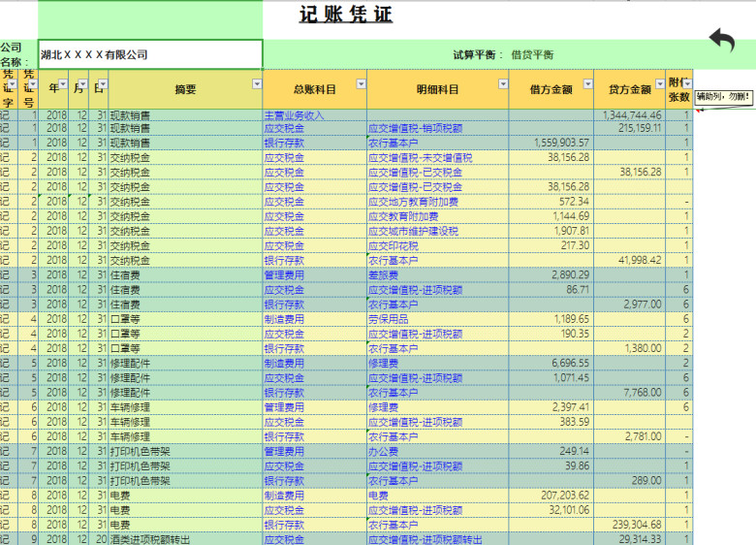Open the 凭证号 column filter dropdown
This screenshot has width=756, height=545.
pyautogui.click(x=33, y=84)
